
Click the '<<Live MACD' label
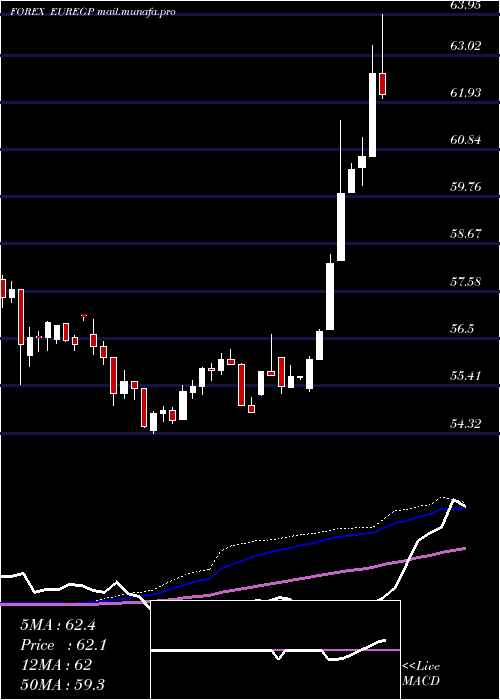[421, 673]
